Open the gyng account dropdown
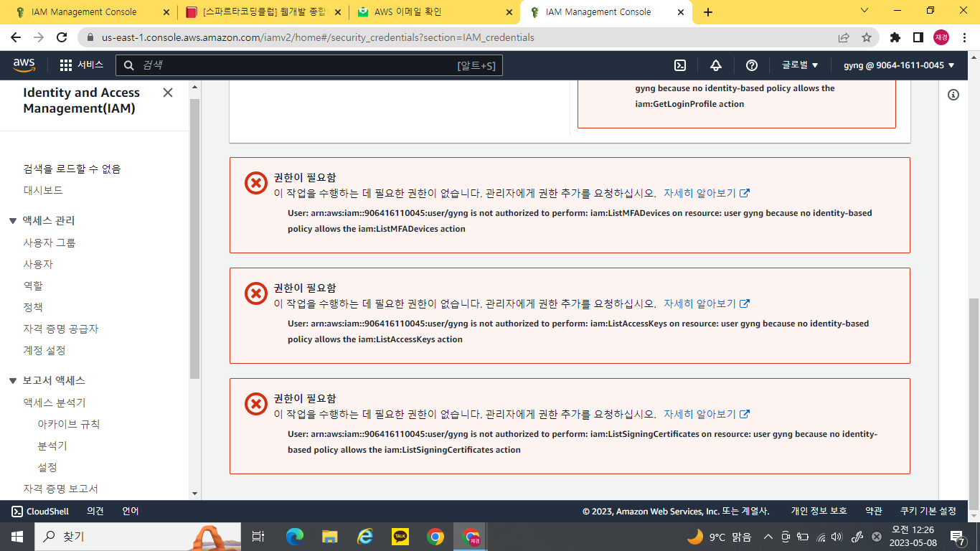This screenshot has height=551, width=980. (x=899, y=65)
